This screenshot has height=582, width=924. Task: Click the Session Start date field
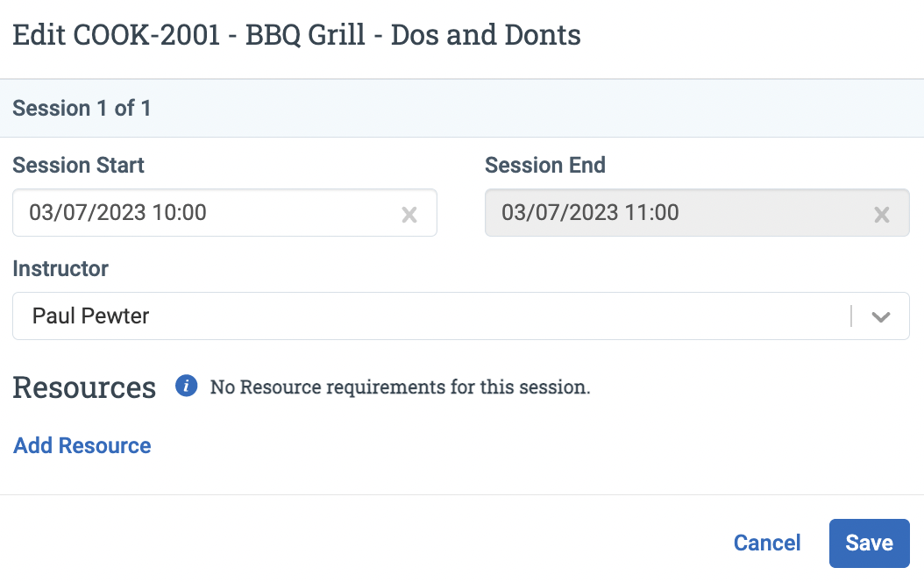tap(224, 213)
